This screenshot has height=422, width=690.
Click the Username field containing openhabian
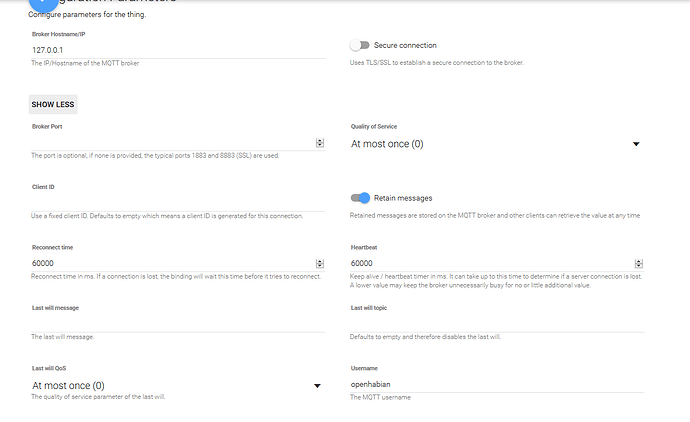tap(496, 384)
